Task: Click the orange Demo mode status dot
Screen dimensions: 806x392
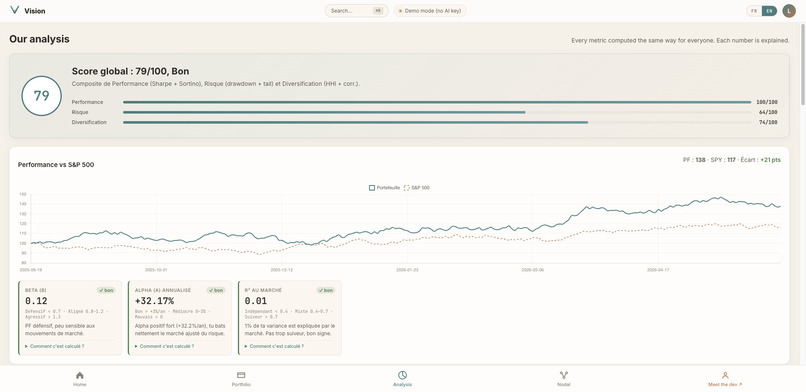Action: pos(400,11)
